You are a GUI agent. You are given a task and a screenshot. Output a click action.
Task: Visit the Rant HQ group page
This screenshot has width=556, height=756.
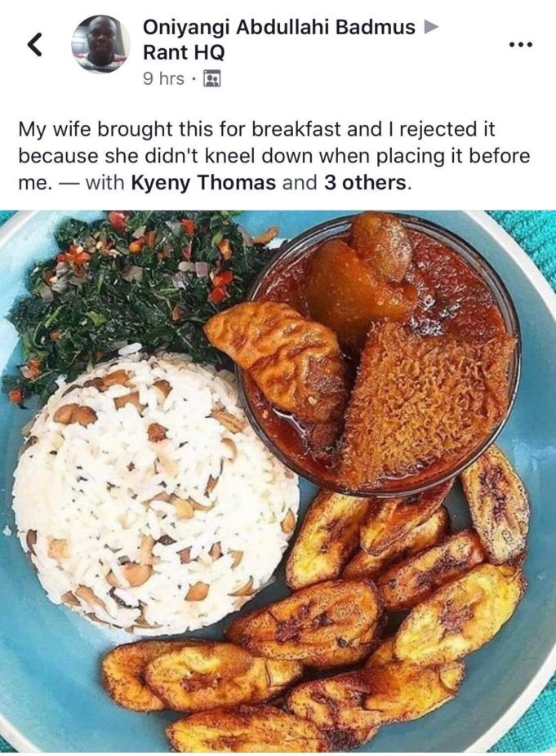coord(184,52)
